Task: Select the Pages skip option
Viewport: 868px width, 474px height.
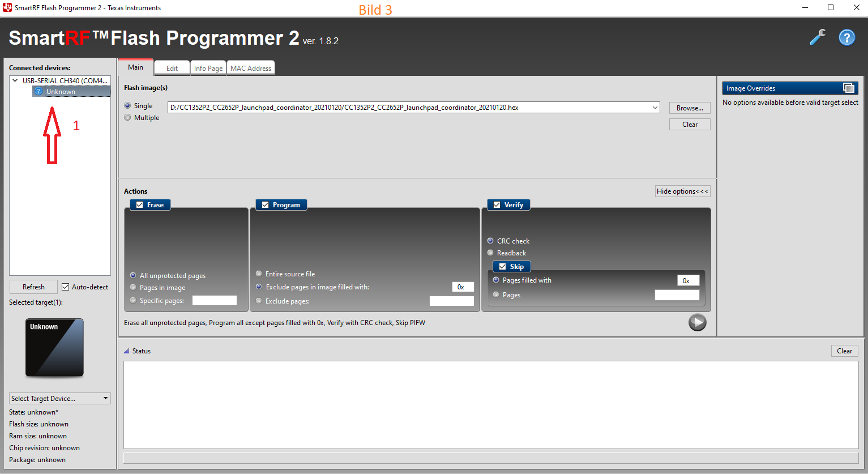Action: [x=496, y=294]
